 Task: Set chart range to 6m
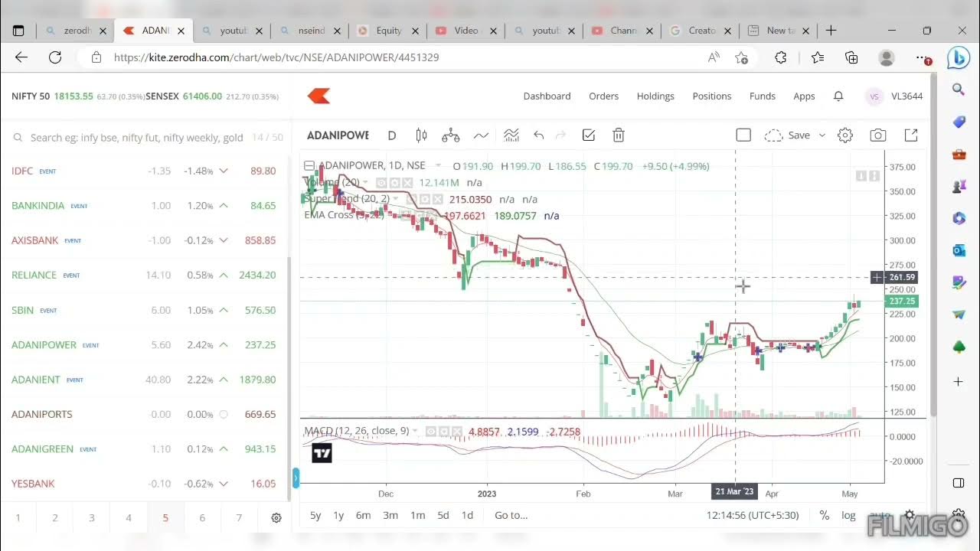tap(364, 516)
